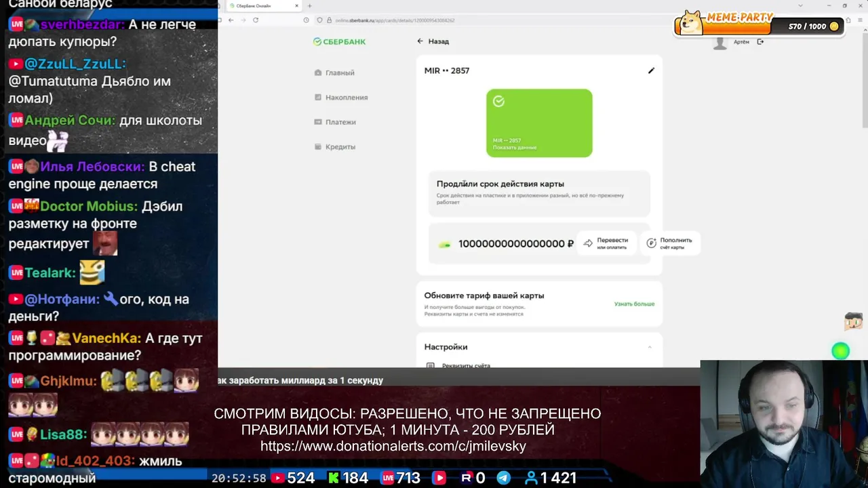Click the Id_402_403 chat username
The width and height of the screenshot is (868, 488).
point(96,461)
